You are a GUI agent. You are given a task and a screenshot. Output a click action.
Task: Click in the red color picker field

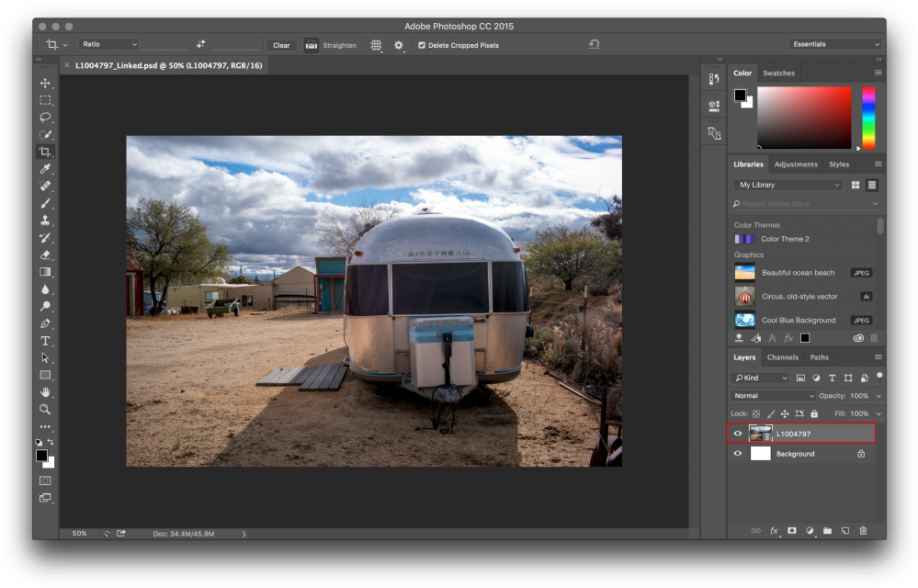point(804,117)
